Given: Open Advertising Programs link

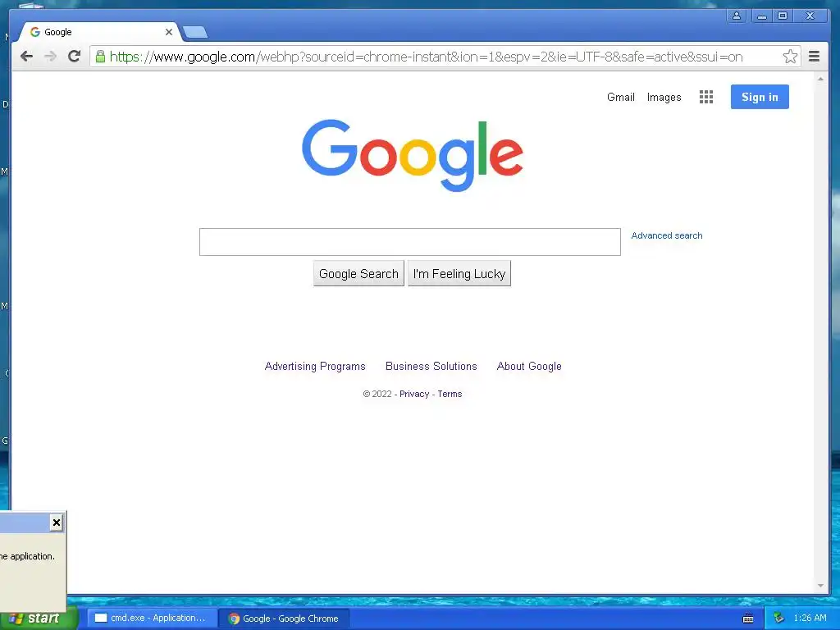Looking at the screenshot, I should (315, 367).
